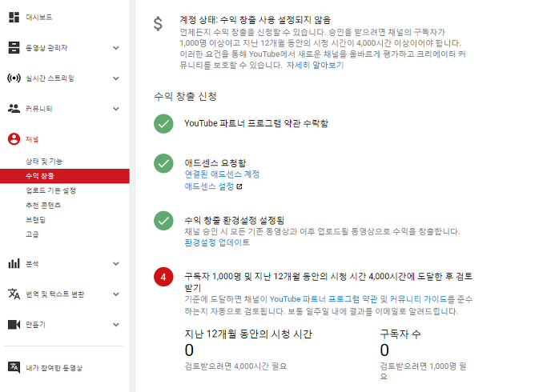Open 대시보드 in the sidebar
This screenshot has height=392, width=547.
tap(39, 17)
